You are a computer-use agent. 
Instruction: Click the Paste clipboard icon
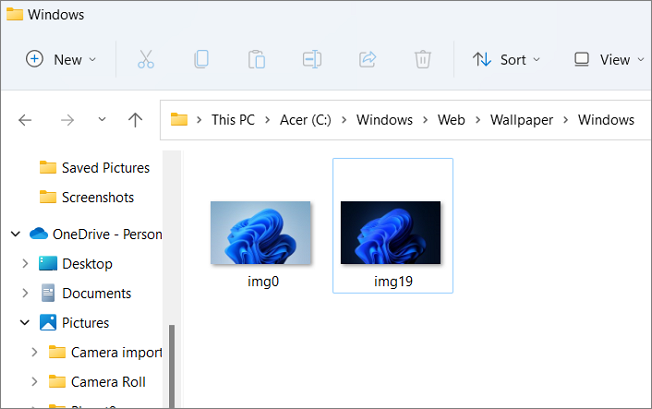257,59
